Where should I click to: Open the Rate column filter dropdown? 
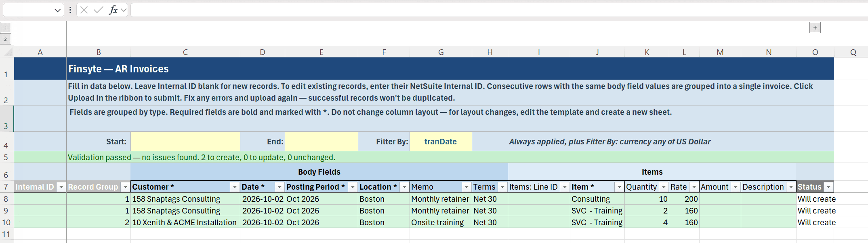[x=694, y=187]
